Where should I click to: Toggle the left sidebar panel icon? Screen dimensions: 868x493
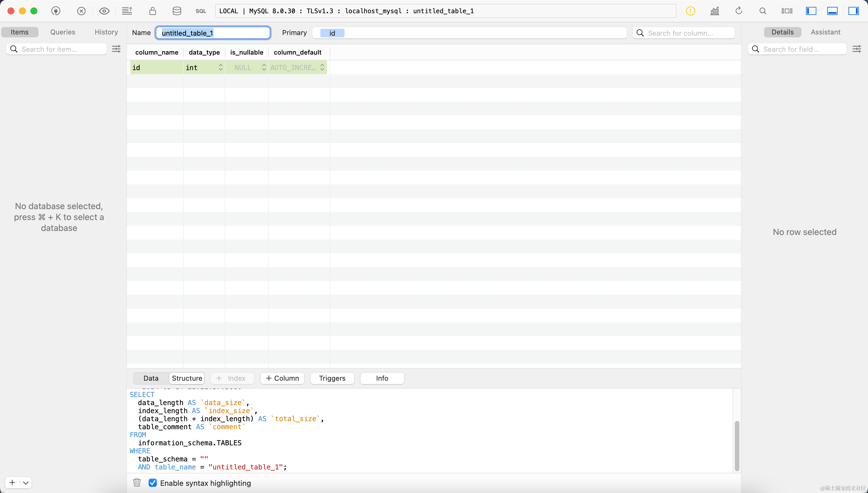tap(811, 11)
